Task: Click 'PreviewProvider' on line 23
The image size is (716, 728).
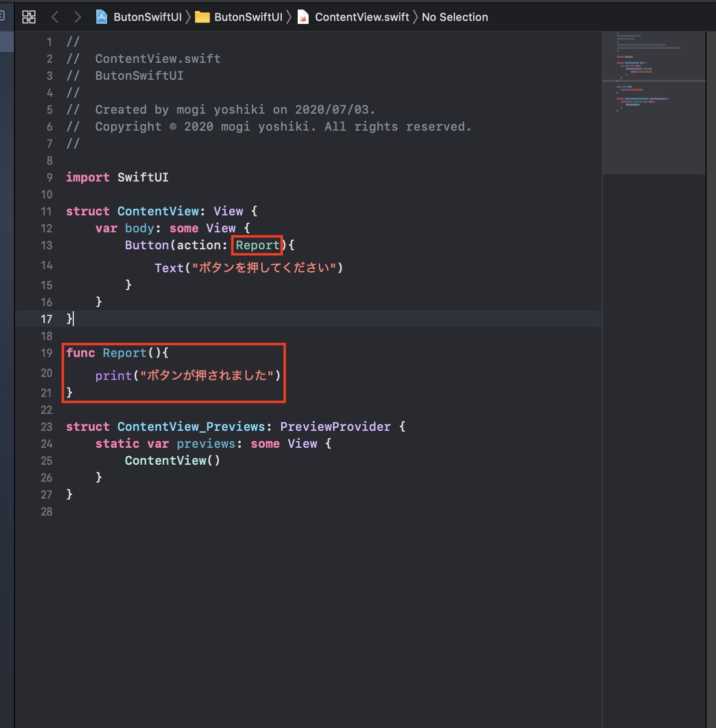Action: pos(336,427)
